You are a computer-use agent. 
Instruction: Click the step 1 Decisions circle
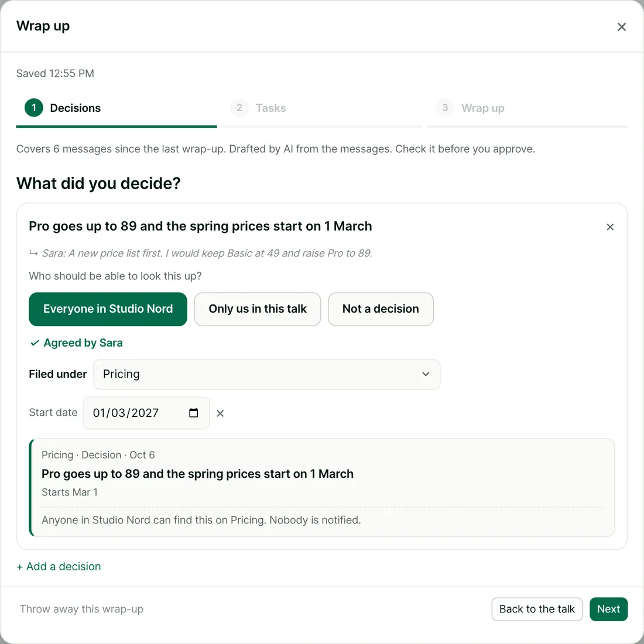click(x=34, y=108)
